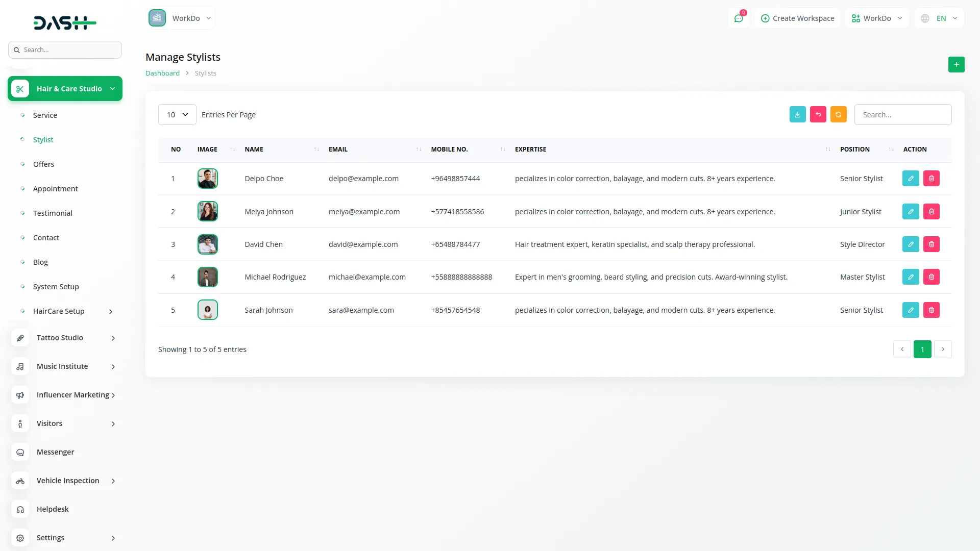Click the green add stylist plus button

(x=956, y=65)
